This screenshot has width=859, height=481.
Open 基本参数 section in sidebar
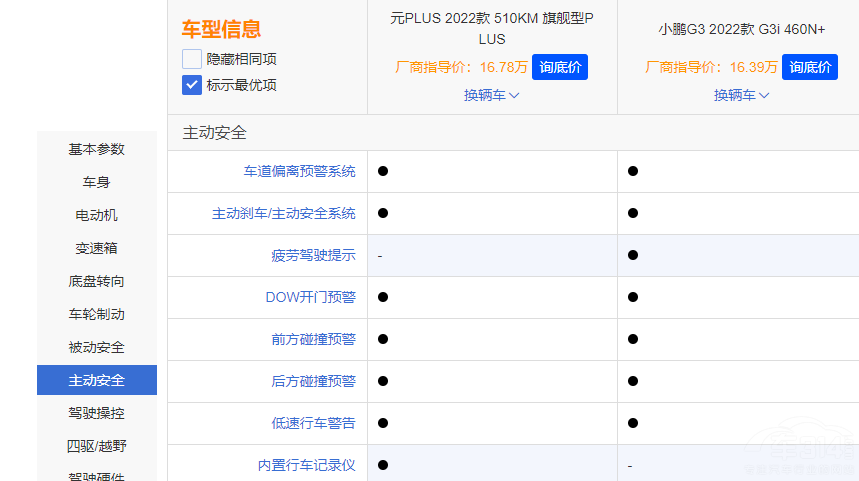(x=97, y=149)
